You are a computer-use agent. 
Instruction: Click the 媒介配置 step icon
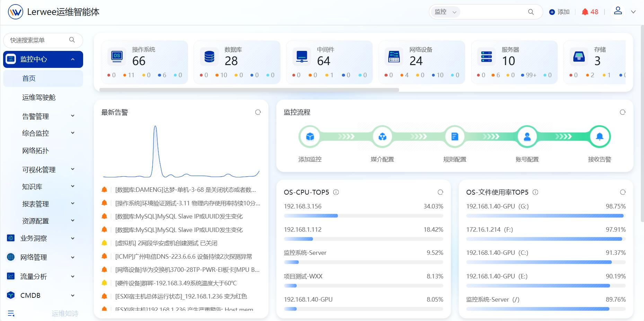click(x=382, y=137)
